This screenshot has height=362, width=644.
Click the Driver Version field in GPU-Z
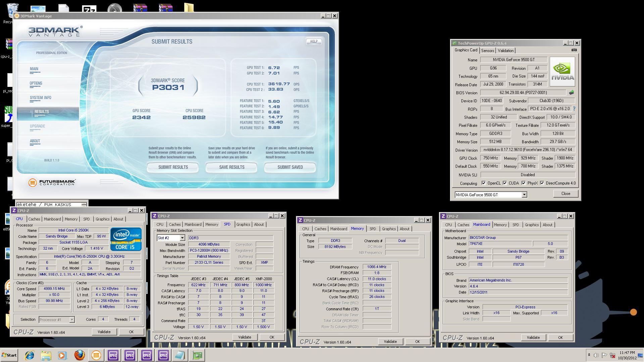tap(528, 150)
